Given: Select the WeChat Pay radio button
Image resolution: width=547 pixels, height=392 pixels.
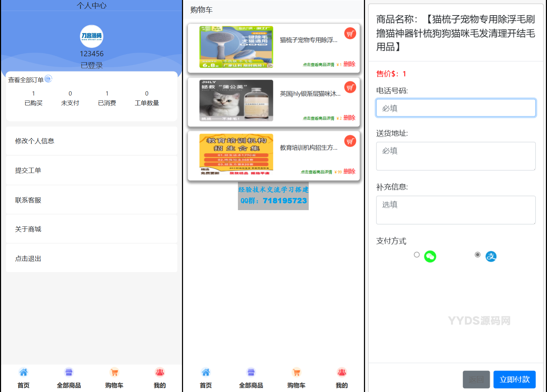Looking at the screenshot, I should coord(417,255).
